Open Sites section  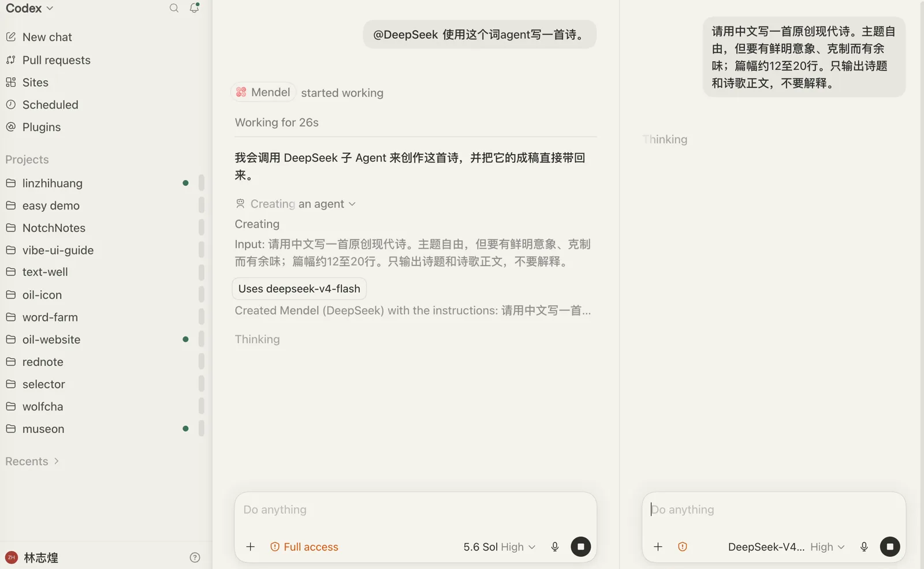(35, 83)
